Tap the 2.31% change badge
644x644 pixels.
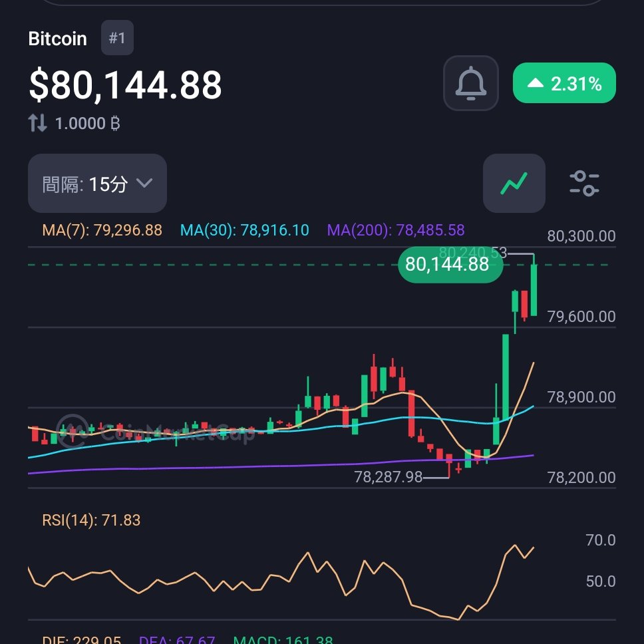564,83
